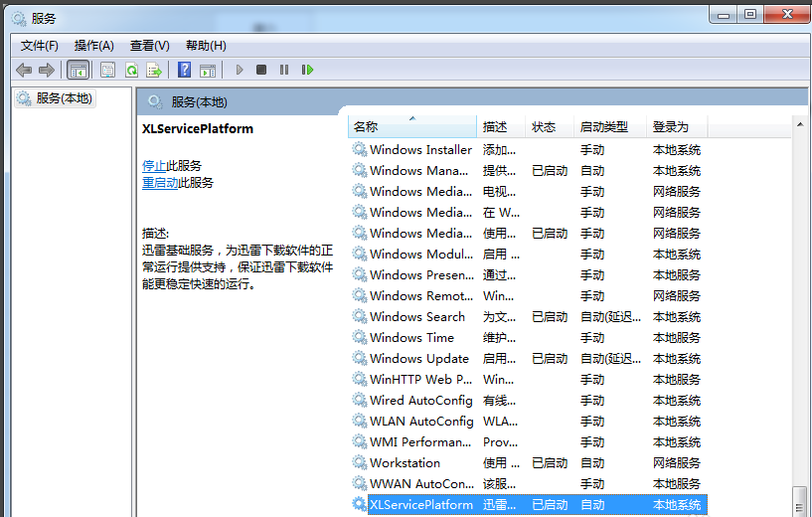Sort by the 状态 column header
Image resolution: width=812 pixels, height=517 pixels.
point(550,127)
